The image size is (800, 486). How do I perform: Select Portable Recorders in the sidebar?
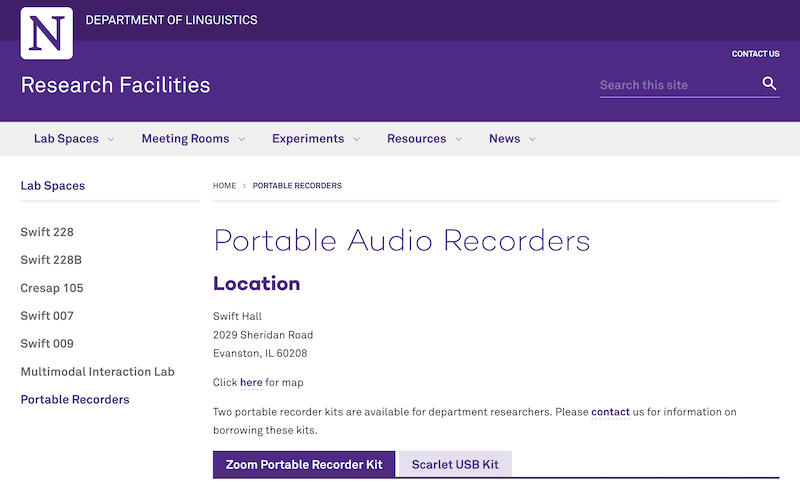coord(75,399)
